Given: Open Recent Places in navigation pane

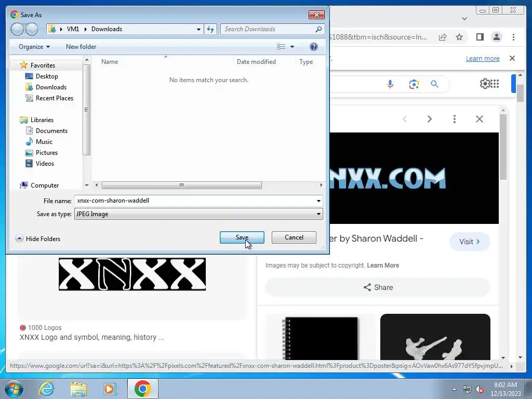Looking at the screenshot, I should point(54,98).
